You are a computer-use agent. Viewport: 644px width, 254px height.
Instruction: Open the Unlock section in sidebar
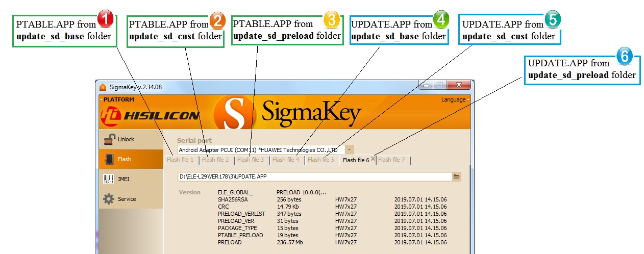point(131,139)
